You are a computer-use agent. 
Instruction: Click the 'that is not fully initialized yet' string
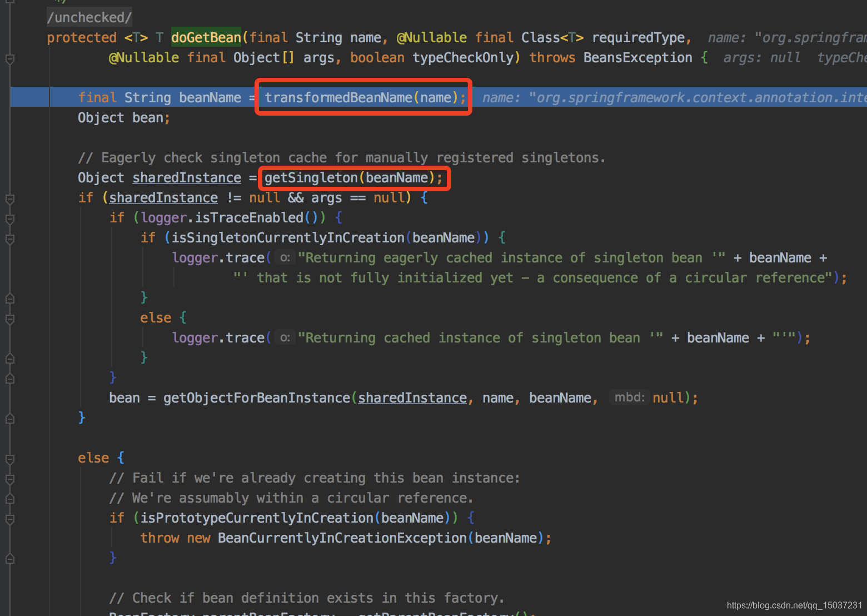pyautogui.click(x=532, y=278)
